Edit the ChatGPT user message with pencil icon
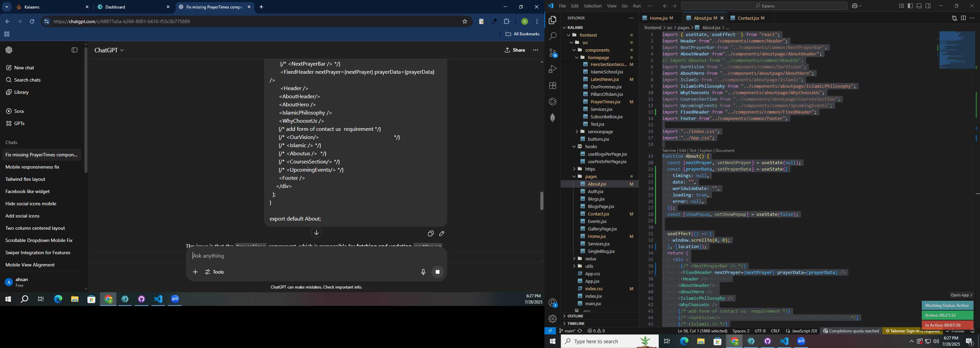Screen dimensions: 980x348 tap(442, 234)
